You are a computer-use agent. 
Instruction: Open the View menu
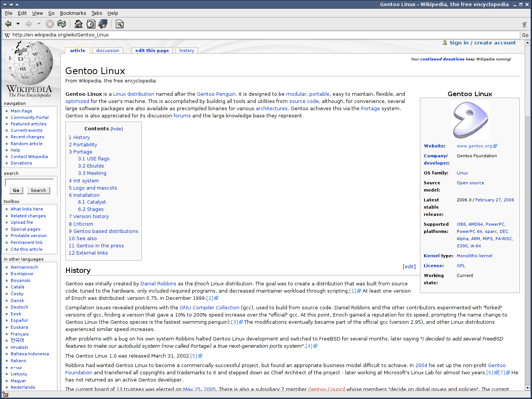[37, 13]
